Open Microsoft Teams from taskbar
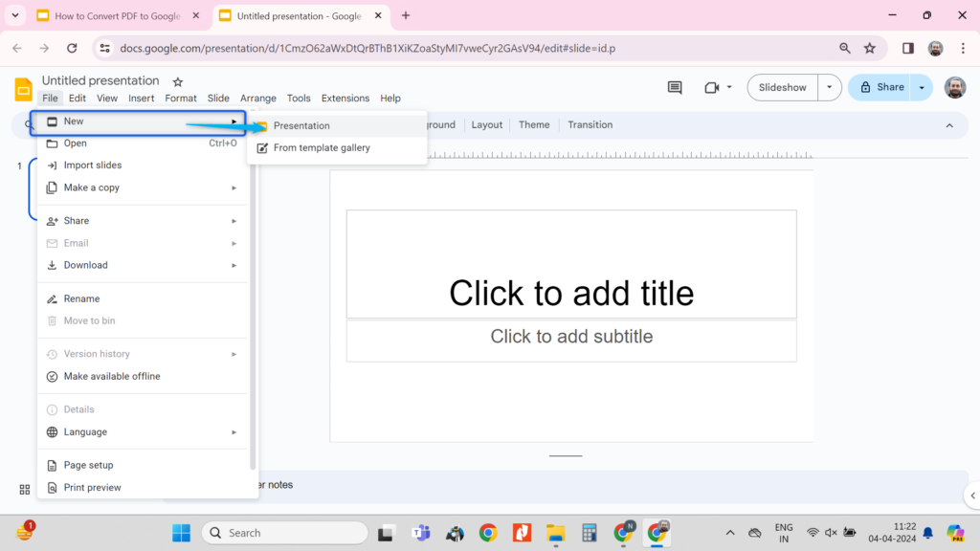The height and width of the screenshot is (551, 980). 421,533
